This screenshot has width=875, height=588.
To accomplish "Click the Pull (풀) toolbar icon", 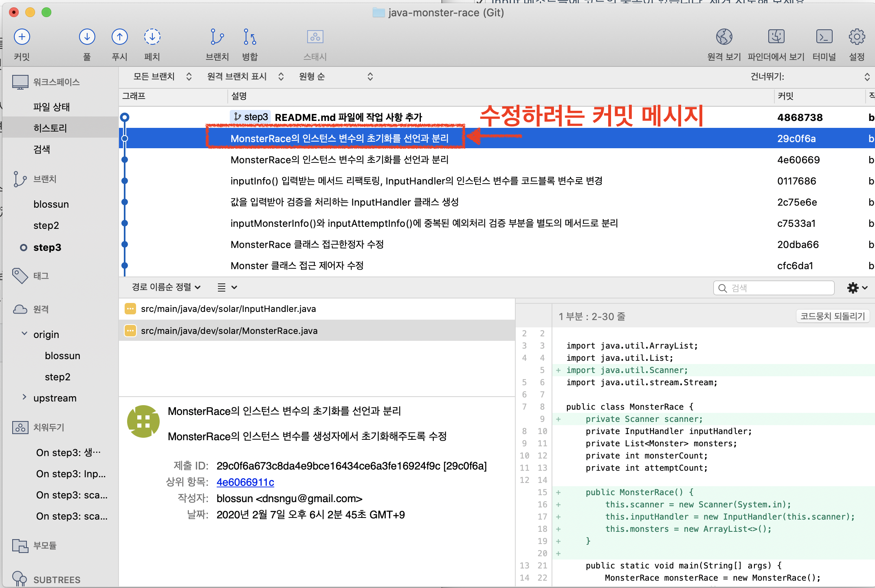I will 87,37.
